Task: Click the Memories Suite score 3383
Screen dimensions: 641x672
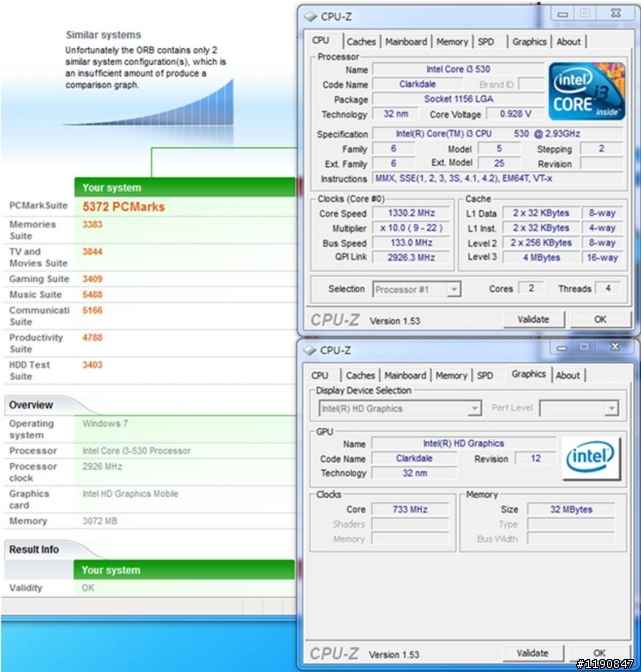Action: pos(92,224)
